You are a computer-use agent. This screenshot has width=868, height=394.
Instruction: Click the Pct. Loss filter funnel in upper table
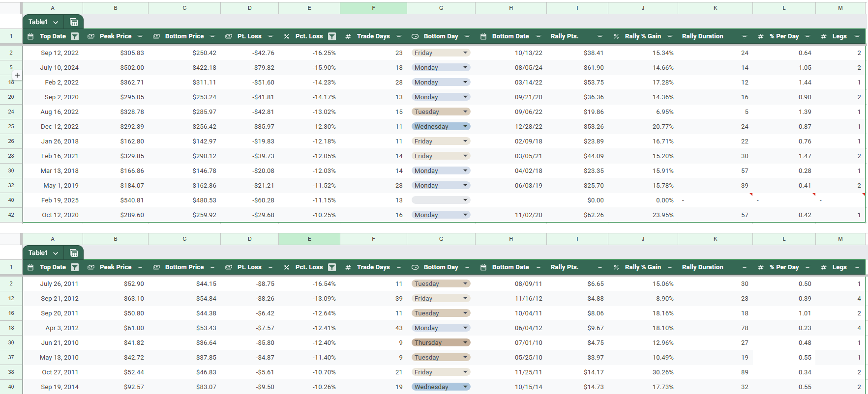[332, 36]
